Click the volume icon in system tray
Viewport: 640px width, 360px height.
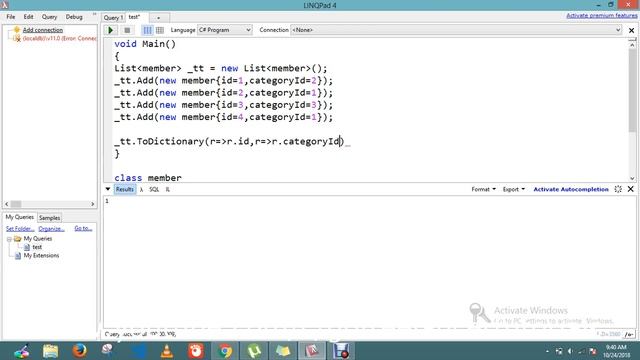(570, 351)
